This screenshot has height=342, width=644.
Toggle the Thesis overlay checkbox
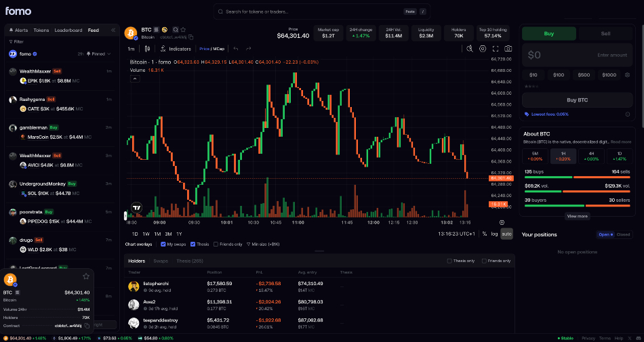(x=193, y=244)
